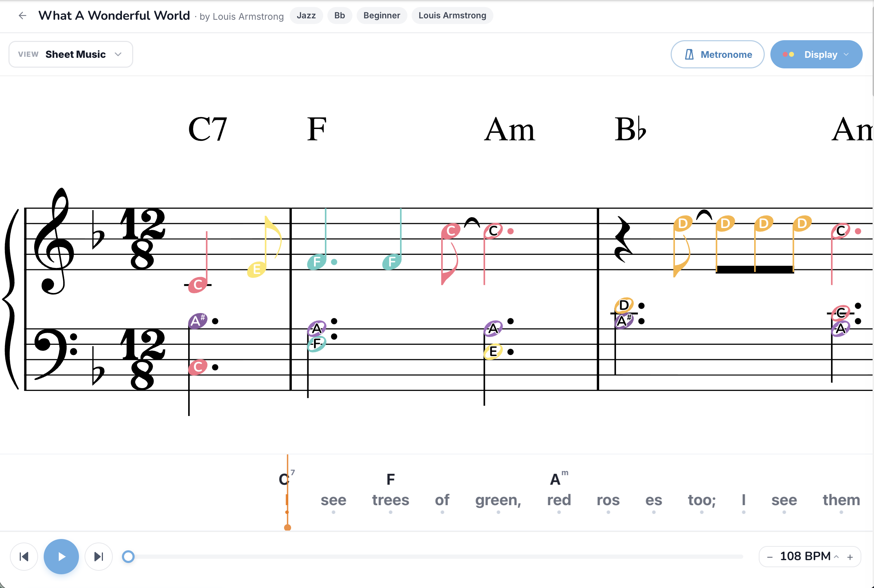Select the yellow E eighth note in treble
The height and width of the screenshot is (588, 874).
(257, 269)
